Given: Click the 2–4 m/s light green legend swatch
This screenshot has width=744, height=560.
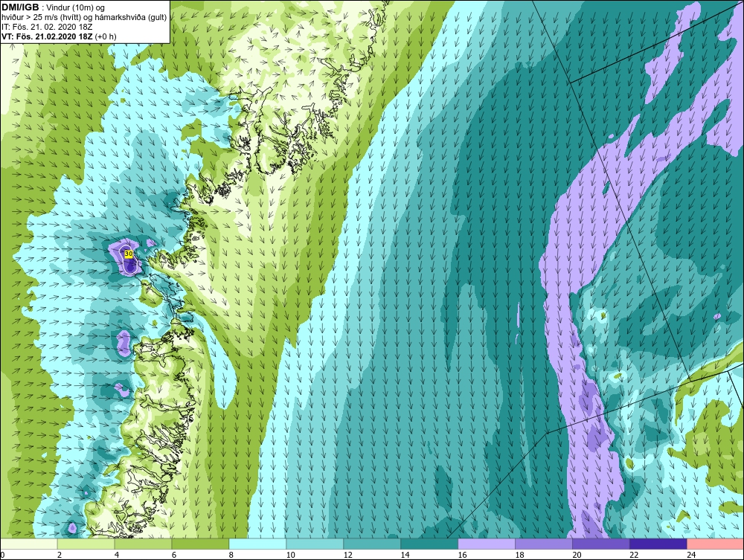Looking at the screenshot, I should [86, 544].
